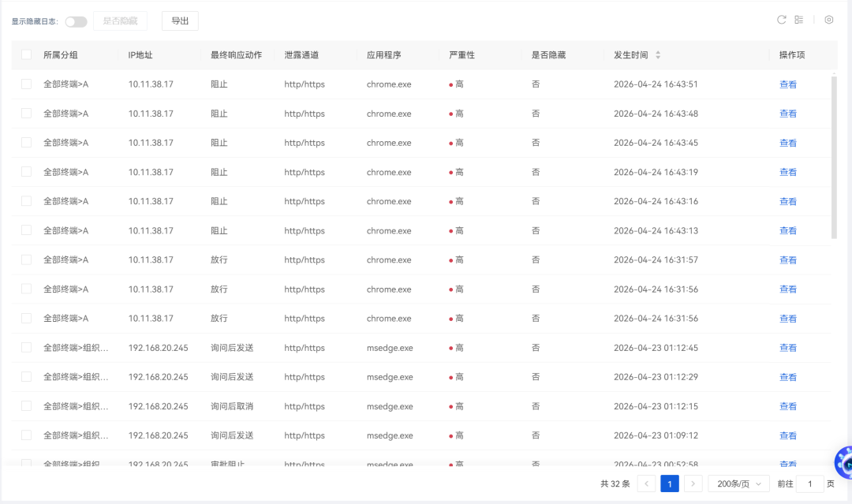
Task: Check the select-all header checkbox
Action: tap(26, 55)
